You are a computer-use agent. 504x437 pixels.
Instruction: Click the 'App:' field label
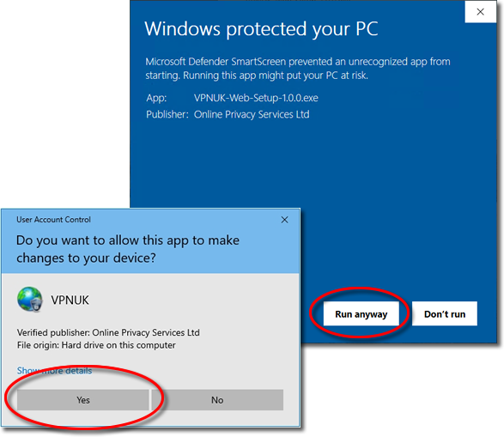tap(156, 98)
